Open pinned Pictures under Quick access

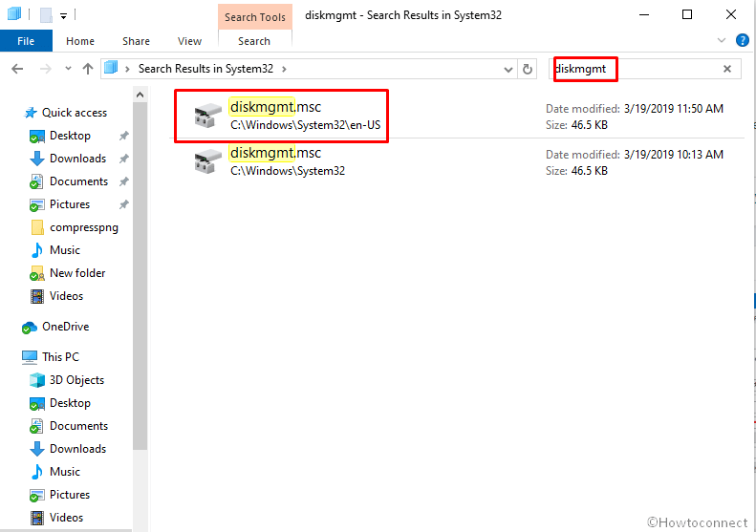point(70,204)
